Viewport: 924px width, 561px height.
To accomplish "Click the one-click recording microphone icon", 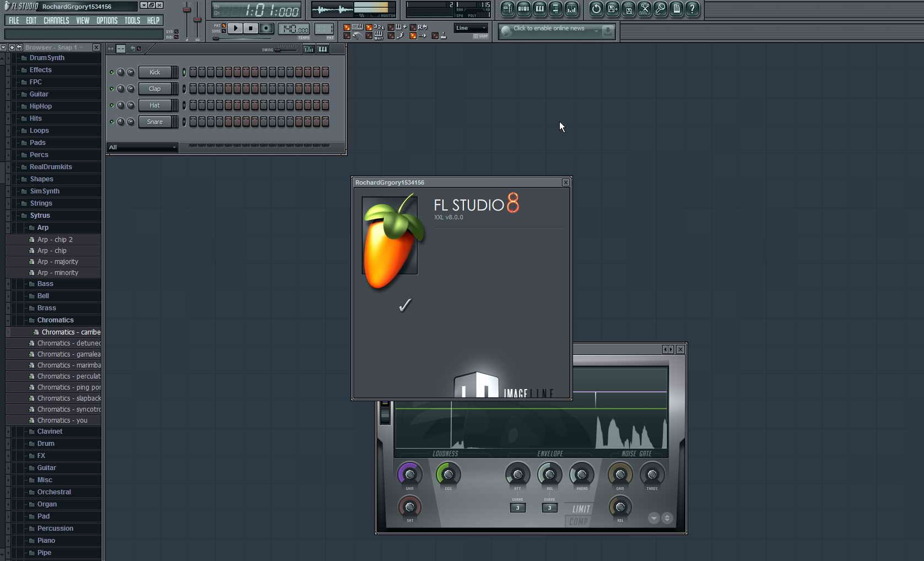I will (660, 9).
